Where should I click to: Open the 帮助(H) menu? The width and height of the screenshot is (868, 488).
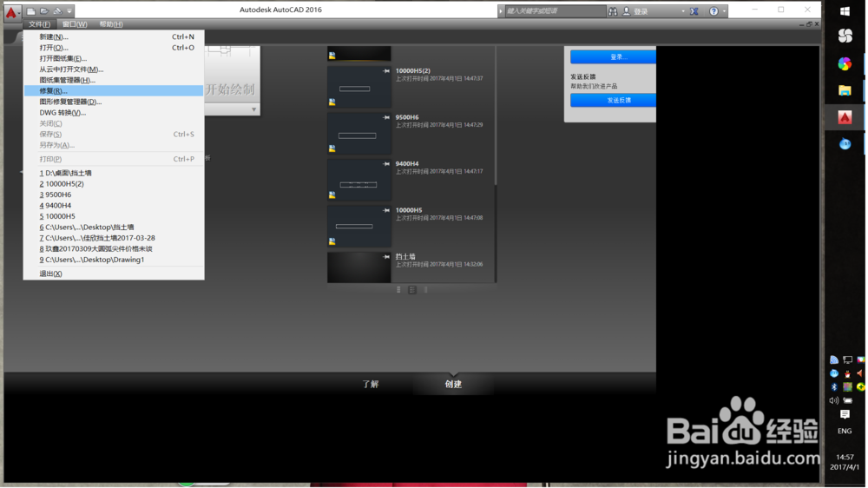111,24
